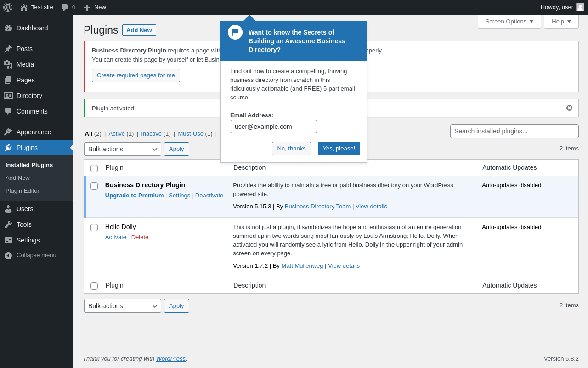The width and height of the screenshot is (588, 368).
Task: Open the comments bubble in admin bar
Action: tap(65, 7)
